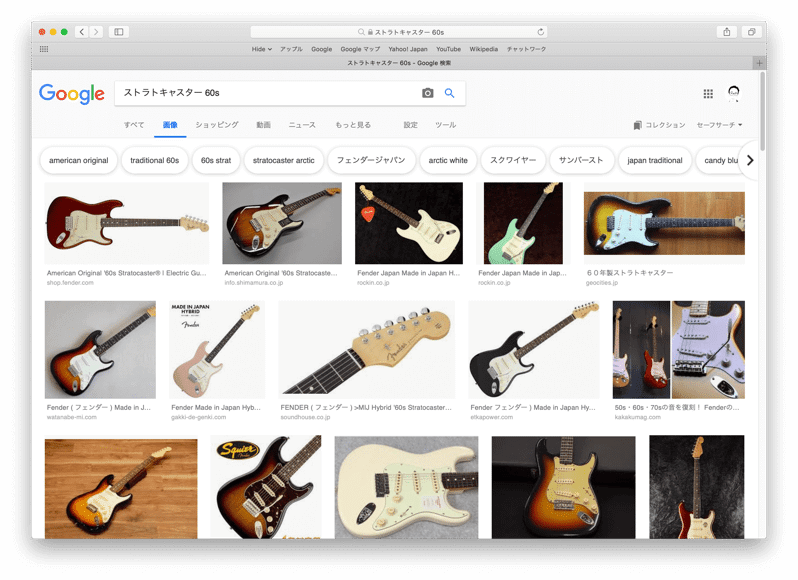The image size is (798, 580).
Task: Open the elkapower.com black Stratocaster image
Action: (534, 350)
